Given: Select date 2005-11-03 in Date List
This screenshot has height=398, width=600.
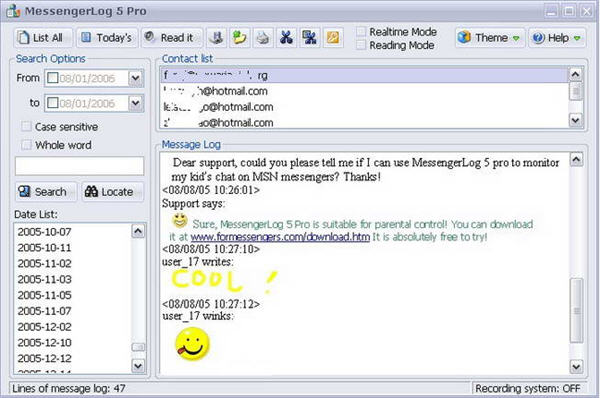Looking at the screenshot, I should point(44,279).
